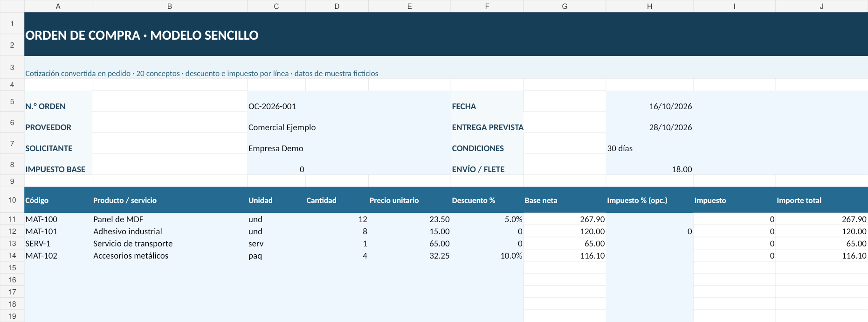This screenshot has width=868, height=322.
Task: Select row 14 header
Action: click(x=12, y=256)
